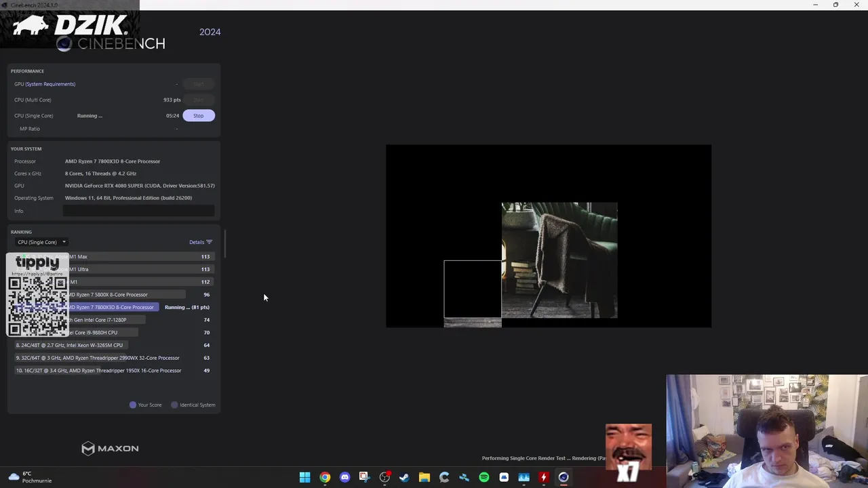Open Discord from the taskbar
868x488 pixels.
pos(344,477)
